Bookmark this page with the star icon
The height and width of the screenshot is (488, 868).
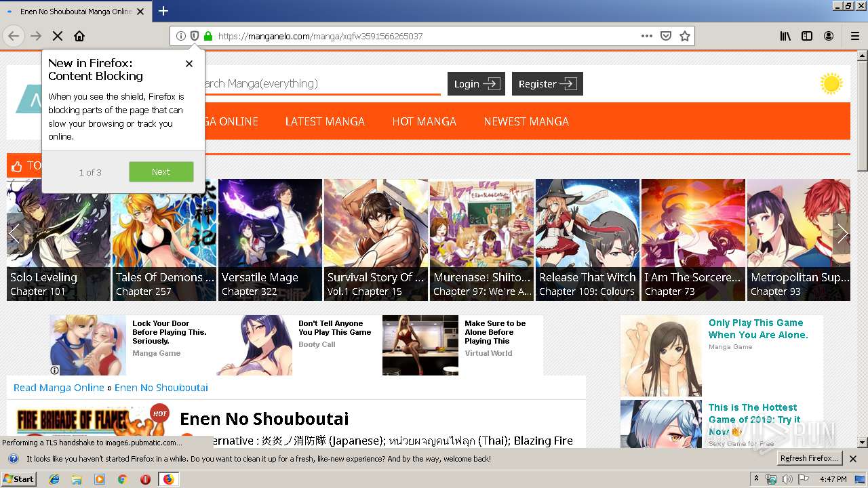[x=685, y=36]
